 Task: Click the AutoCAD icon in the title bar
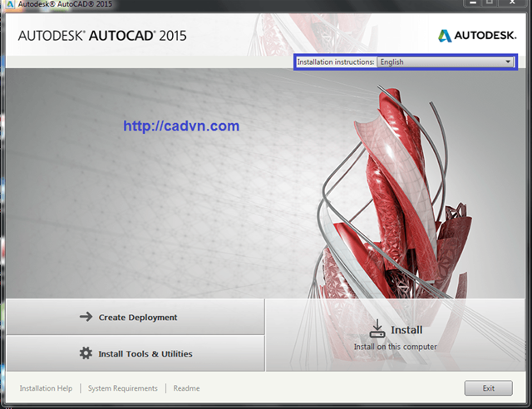click(10, 4)
